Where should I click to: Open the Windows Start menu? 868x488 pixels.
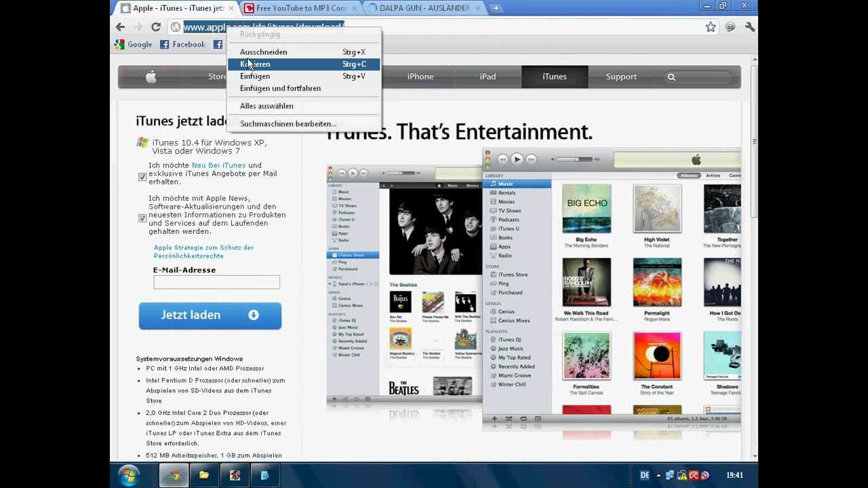click(128, 475)
